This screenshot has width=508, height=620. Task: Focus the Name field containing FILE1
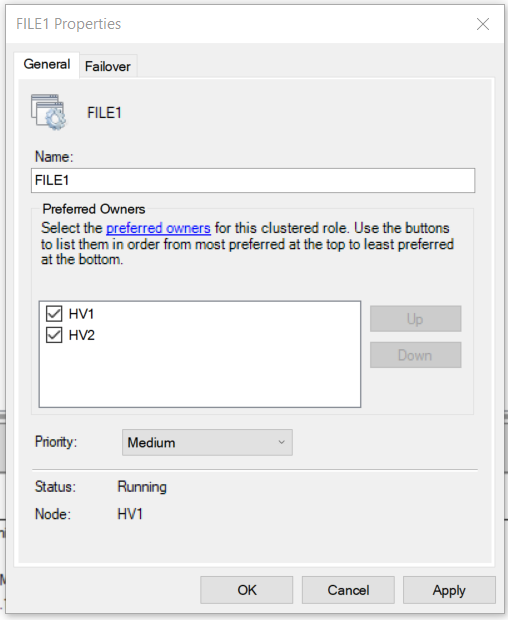coord(253,180)
